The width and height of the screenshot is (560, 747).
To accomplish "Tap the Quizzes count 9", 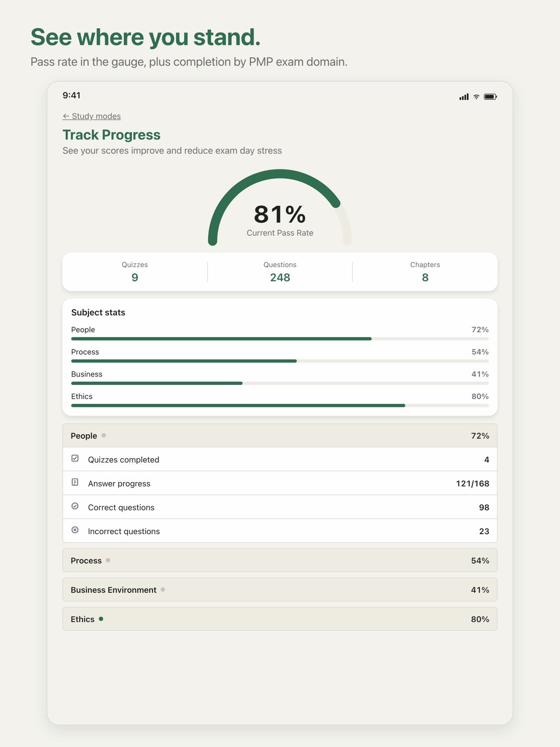I will pyautogui.click(x=135, y=278).
